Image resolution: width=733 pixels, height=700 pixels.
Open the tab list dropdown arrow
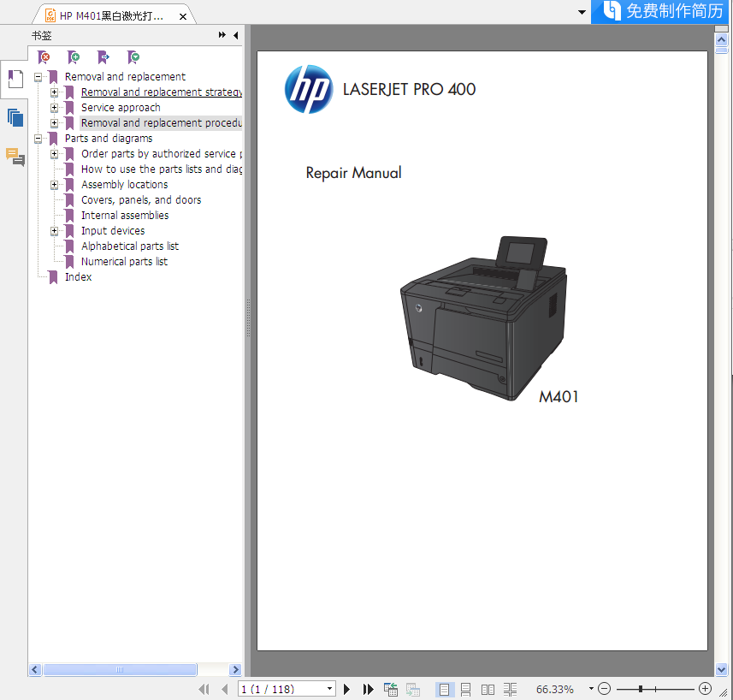(x=582, y=12)
